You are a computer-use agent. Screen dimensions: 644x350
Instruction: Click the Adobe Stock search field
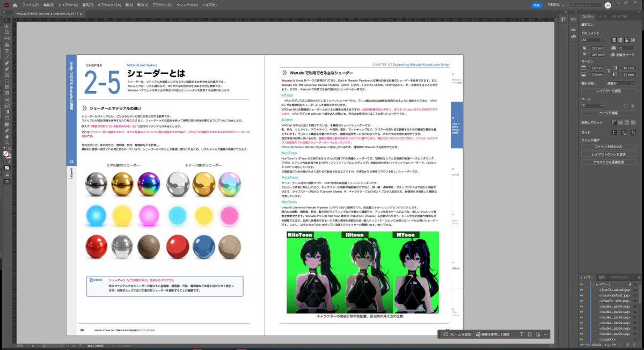coord(587,5)
